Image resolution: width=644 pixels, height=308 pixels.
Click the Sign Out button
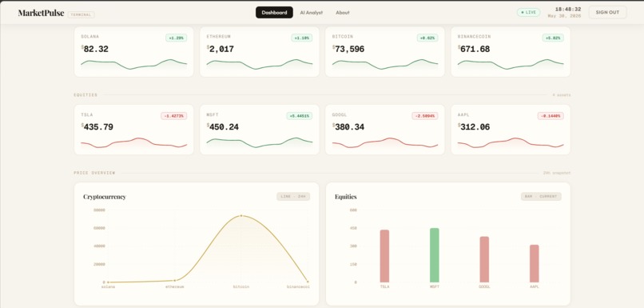pyautogui.click(x=607, y=12)
